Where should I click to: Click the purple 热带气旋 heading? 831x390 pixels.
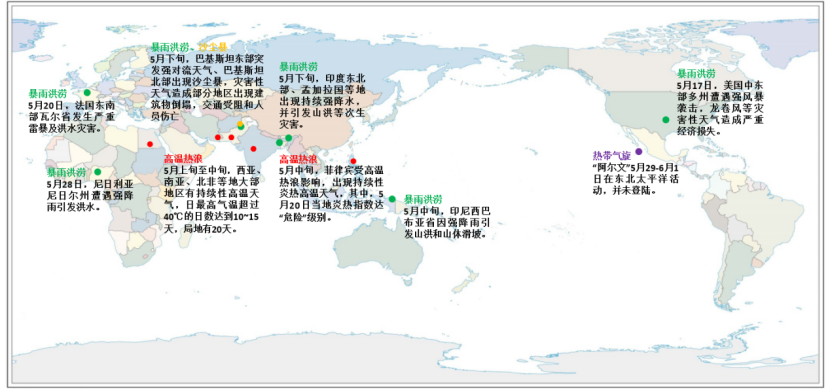[611, 155]
